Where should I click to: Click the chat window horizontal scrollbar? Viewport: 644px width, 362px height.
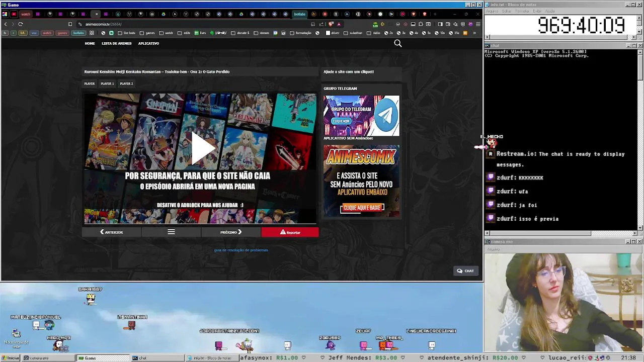(x=561, y=233)
